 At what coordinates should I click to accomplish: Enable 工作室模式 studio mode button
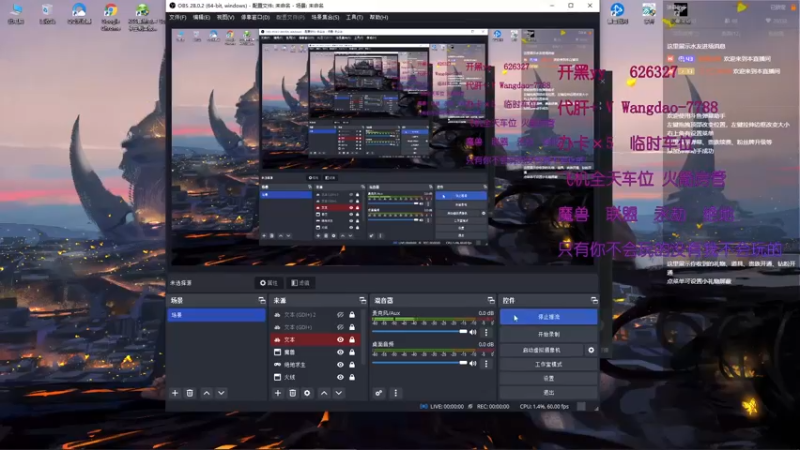548,364
